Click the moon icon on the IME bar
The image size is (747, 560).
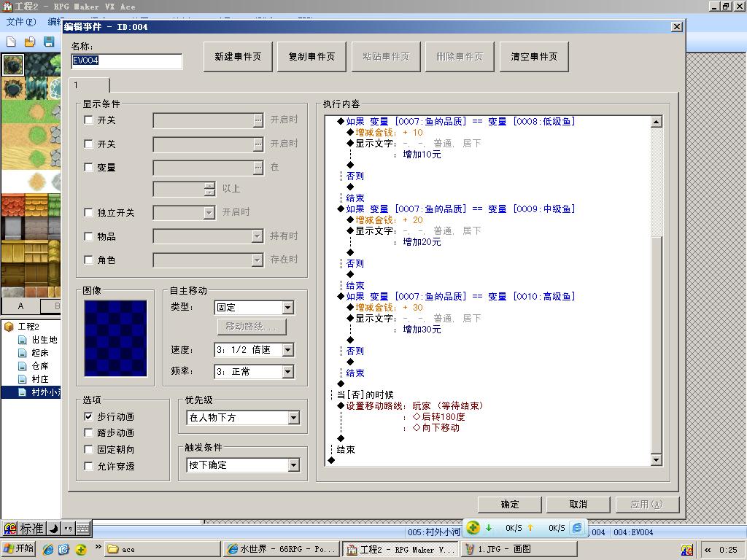click(54, 528)
